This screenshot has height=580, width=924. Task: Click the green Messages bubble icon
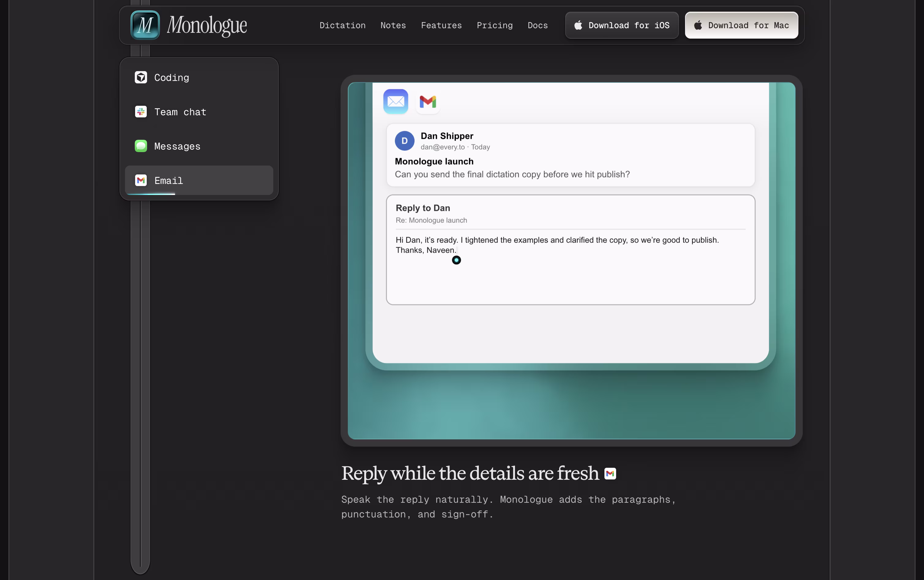tap(141, 146)
